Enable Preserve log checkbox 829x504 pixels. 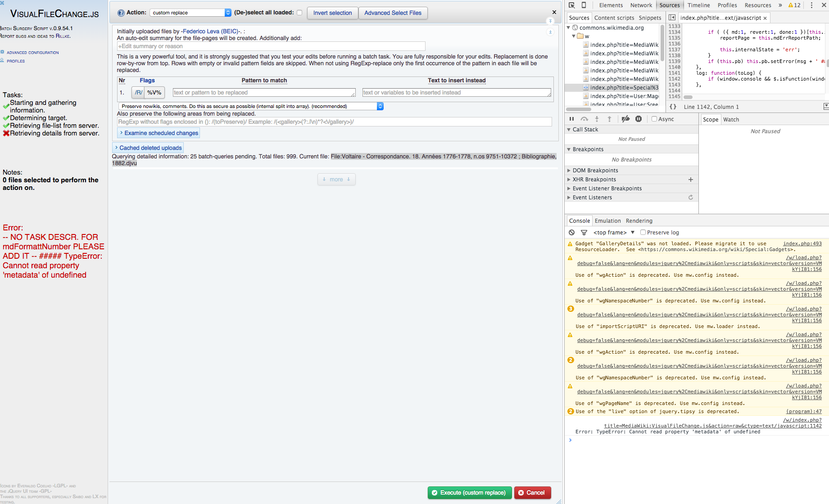coord(643,233)
